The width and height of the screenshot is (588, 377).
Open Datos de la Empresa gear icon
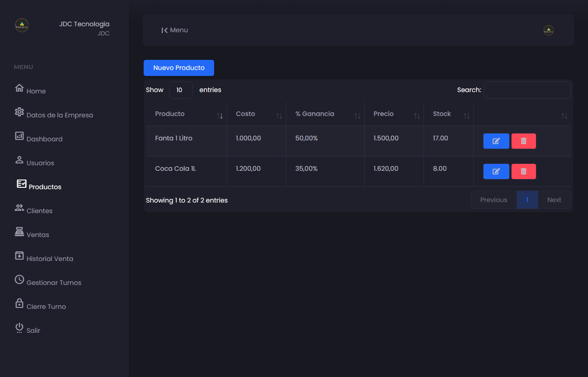pos(19,112)
